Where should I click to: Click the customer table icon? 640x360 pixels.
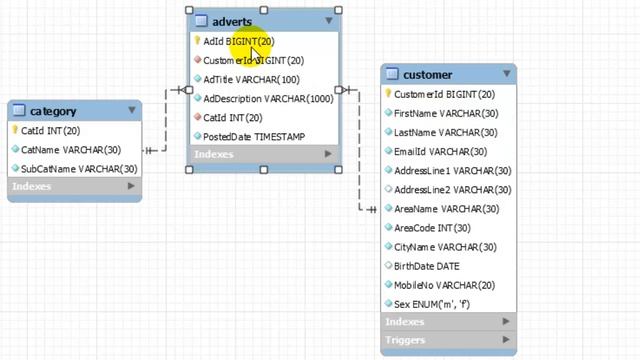[x=392, y=74]
